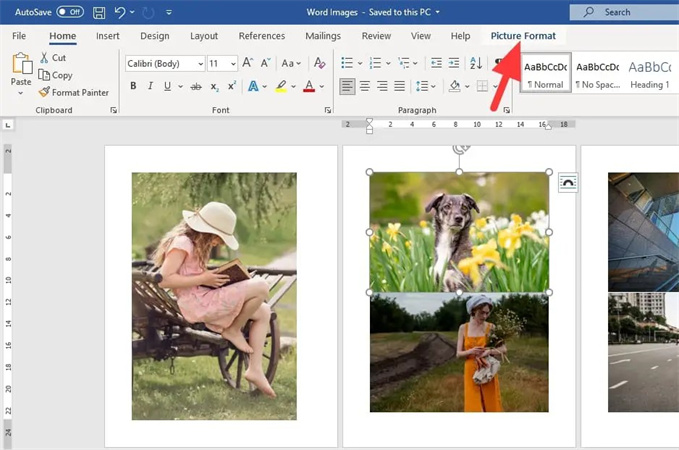Click the Layout Options icon beside dog image

point(567,182)
